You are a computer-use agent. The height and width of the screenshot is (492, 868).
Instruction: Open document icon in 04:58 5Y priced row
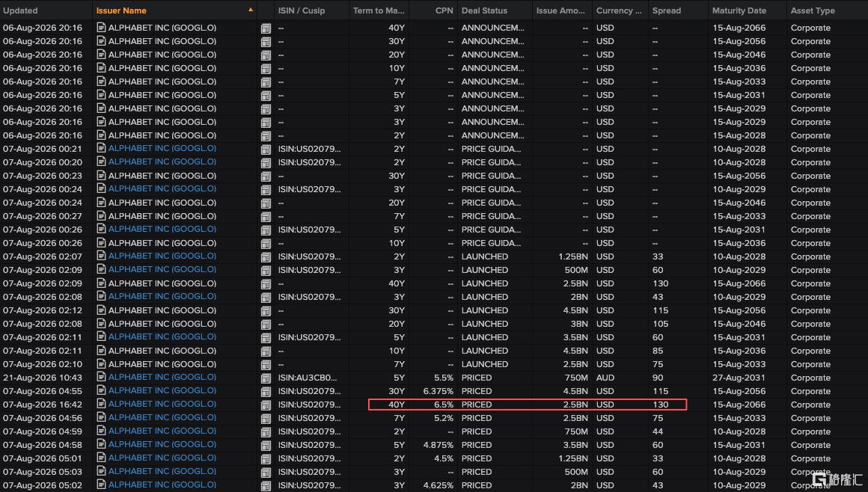click(x=101, y=444)
